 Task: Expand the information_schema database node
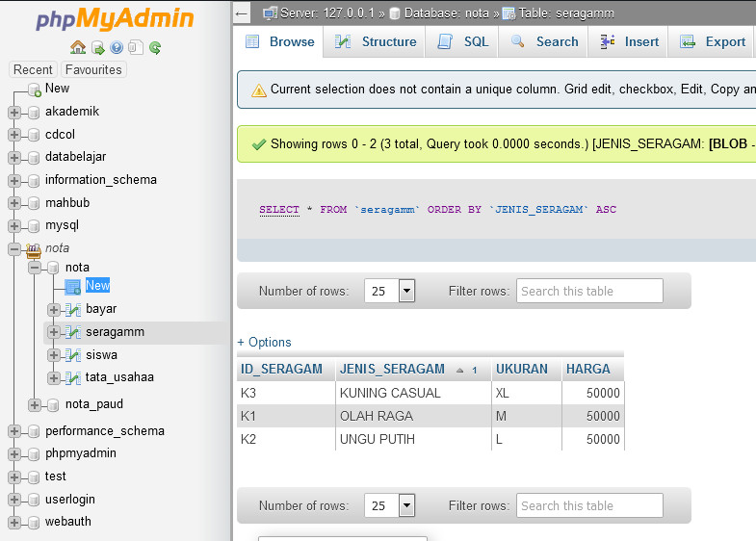(x=14, y=181)
